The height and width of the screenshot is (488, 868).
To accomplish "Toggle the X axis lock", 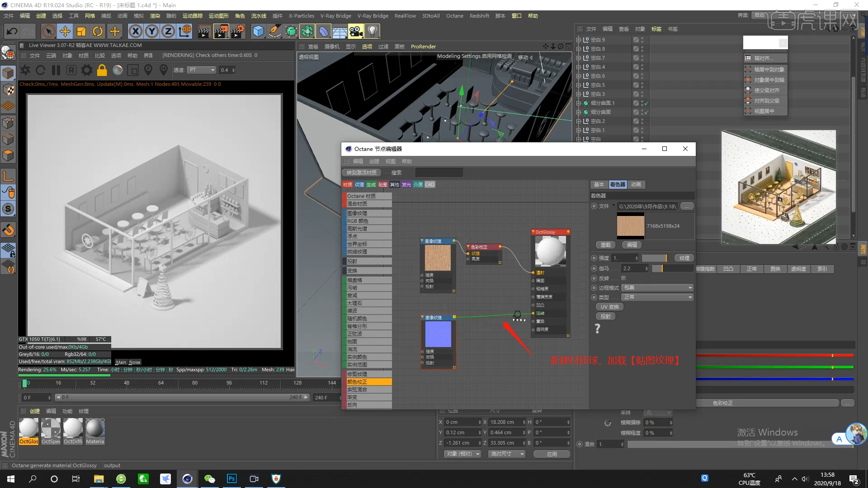I will [x=135, y=31].
